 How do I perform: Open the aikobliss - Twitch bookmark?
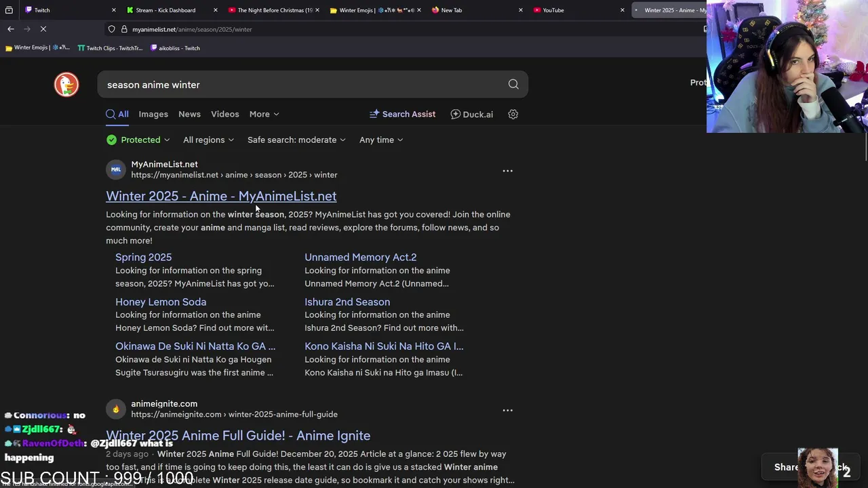pos(175,48)
